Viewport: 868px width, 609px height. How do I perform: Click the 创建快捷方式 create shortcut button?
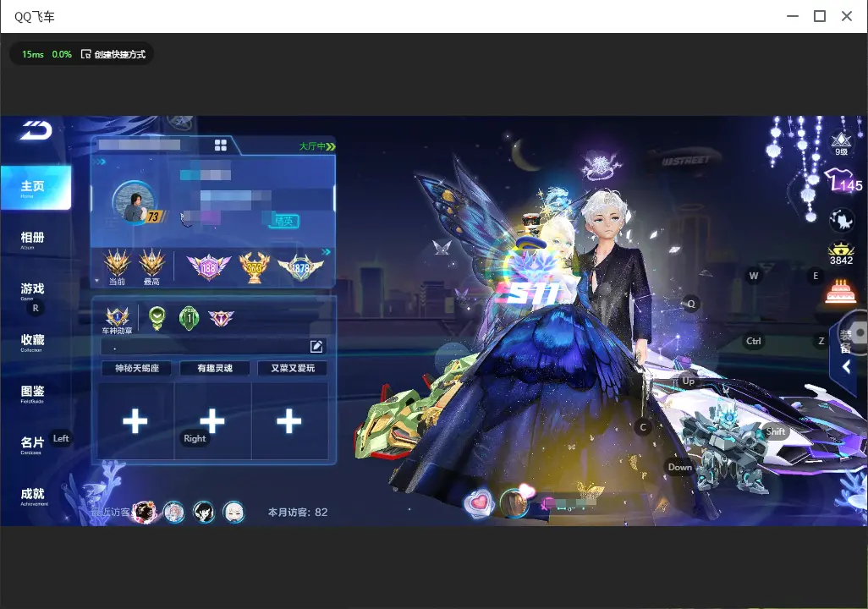(113, 54)
